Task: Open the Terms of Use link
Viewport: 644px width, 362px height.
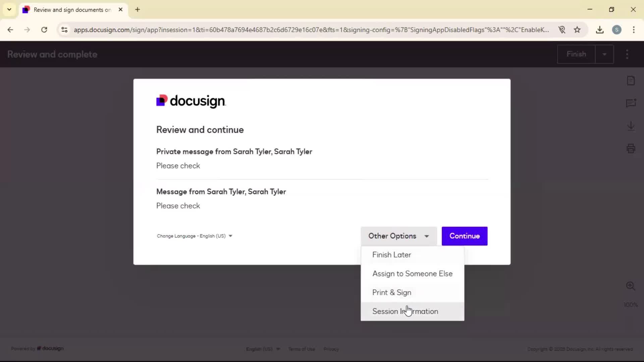Action: [x=302, y=349]
